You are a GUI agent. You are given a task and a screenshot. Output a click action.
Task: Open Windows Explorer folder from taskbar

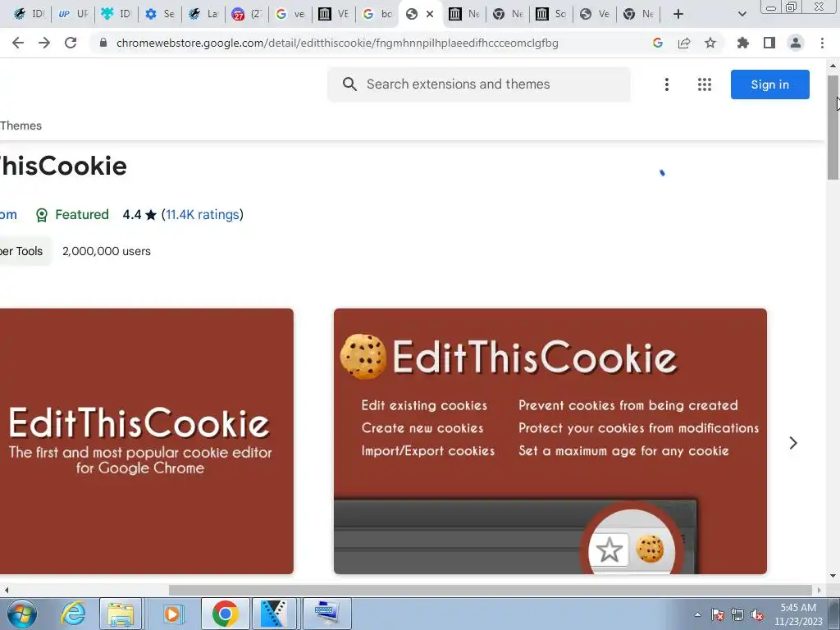[x=121, y=614]
